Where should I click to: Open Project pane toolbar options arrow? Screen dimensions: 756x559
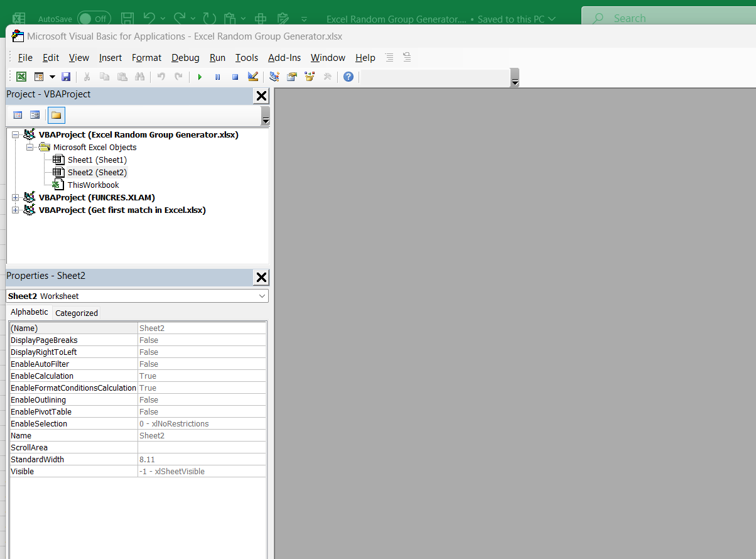(x=265, y=117)
